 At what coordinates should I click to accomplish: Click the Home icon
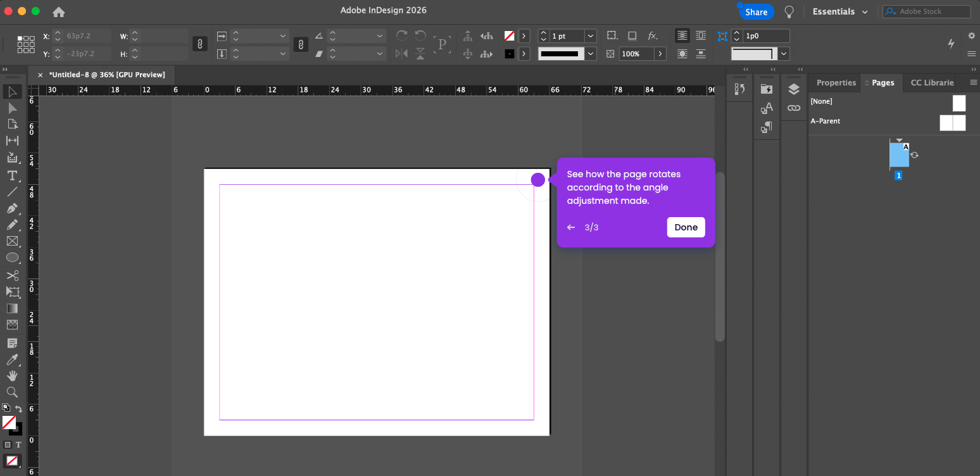coord(59,12)
